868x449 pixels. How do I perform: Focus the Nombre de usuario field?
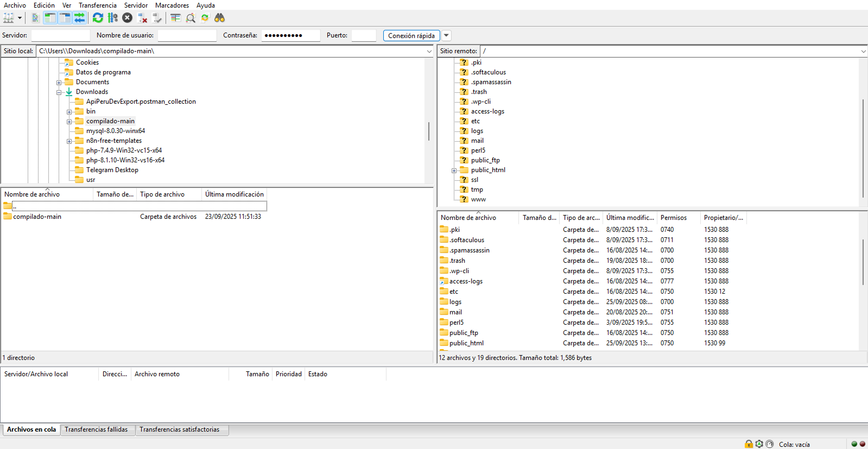tap(187, 35)
